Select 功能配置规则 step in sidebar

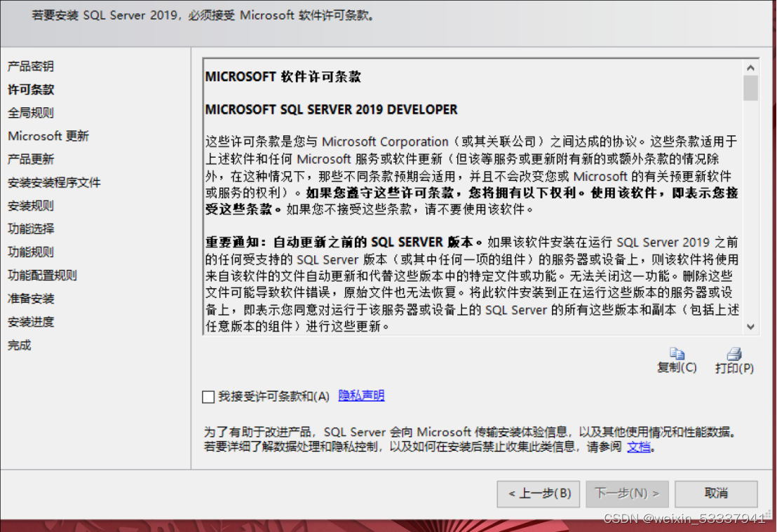click(43, 275)
